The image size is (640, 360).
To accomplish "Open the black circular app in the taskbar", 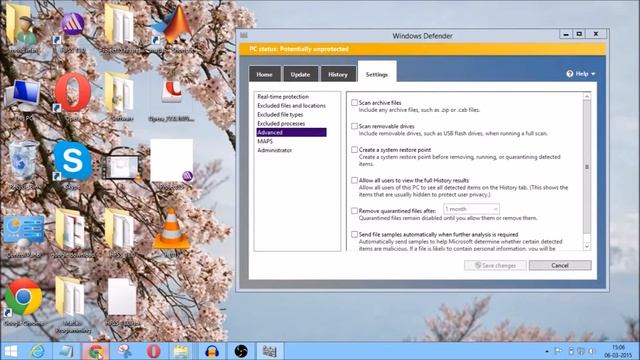I will pos(241,351).
